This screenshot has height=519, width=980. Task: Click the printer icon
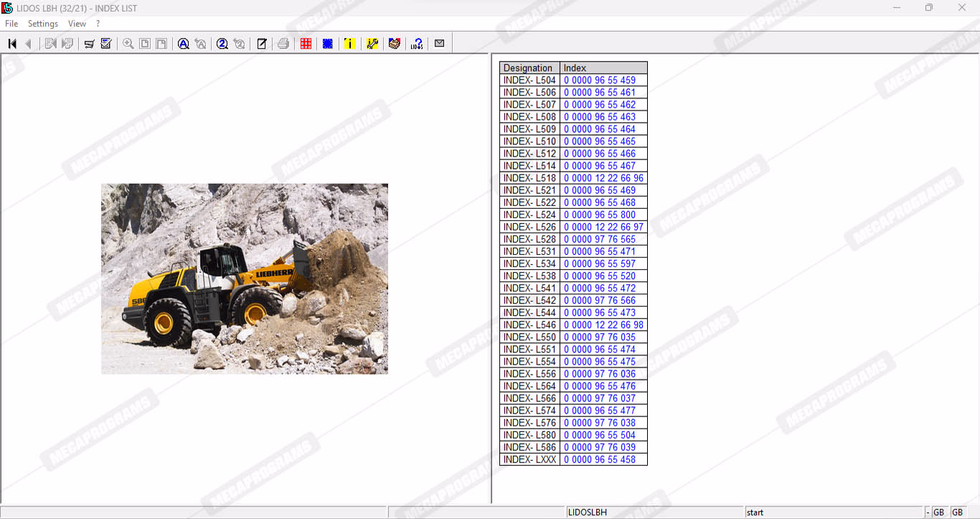(x=283, y=44)
